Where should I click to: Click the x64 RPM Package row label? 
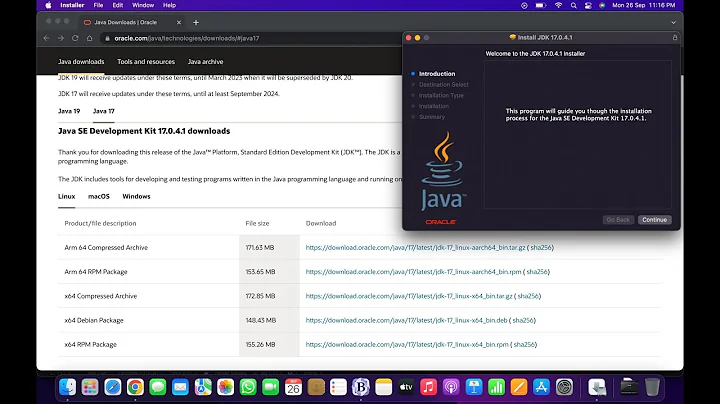tap(90, 344)
